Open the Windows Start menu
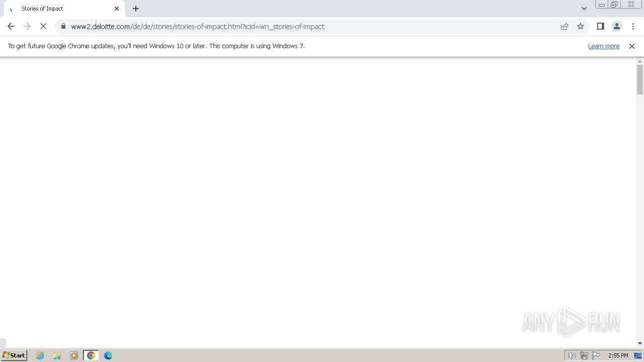 pos(14,355)
